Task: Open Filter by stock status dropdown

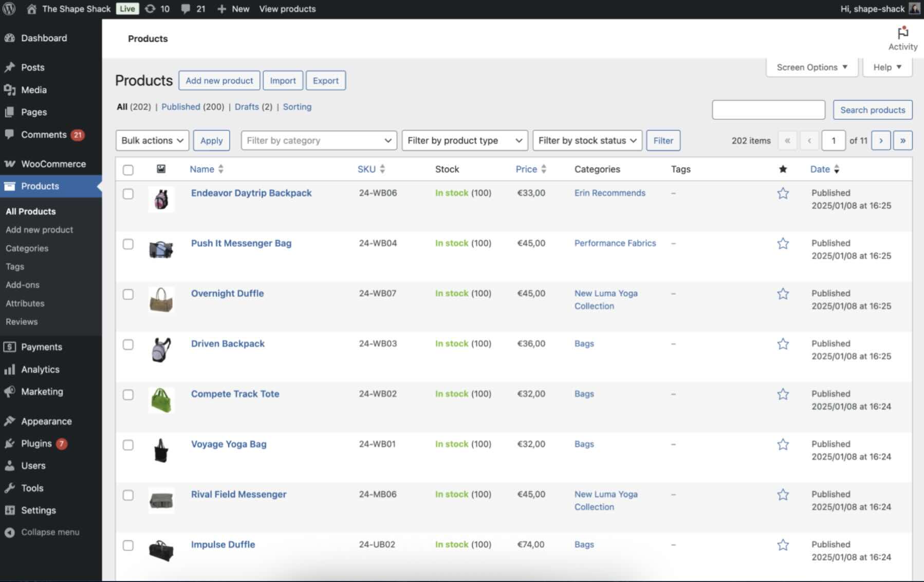Action: [x=587, y=140]
